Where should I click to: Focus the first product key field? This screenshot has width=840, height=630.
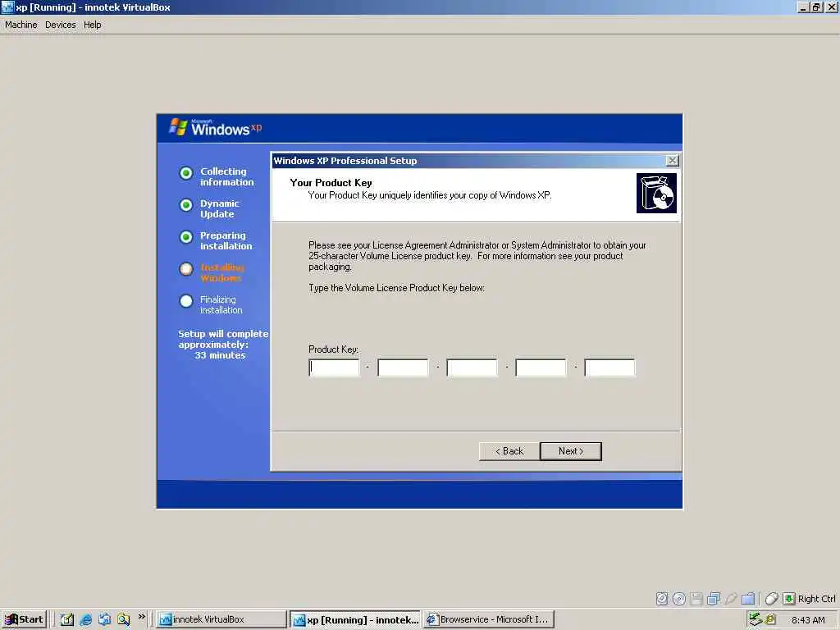[335, 367]
